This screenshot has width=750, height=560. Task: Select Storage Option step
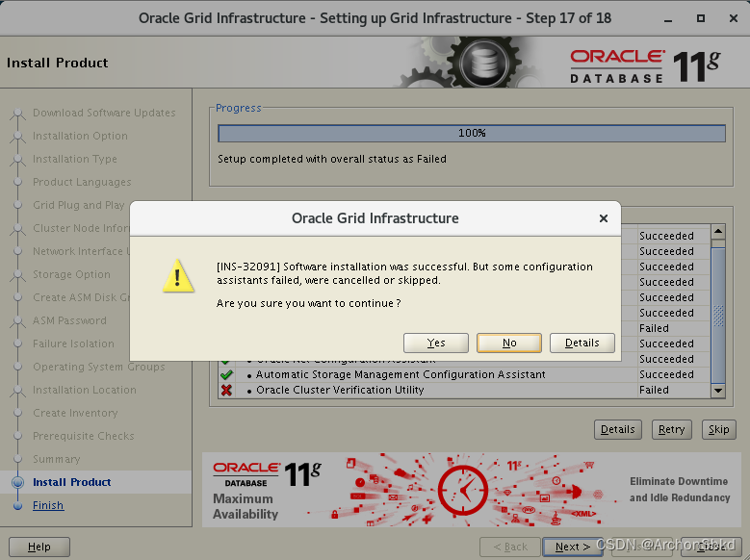(71, 274)
